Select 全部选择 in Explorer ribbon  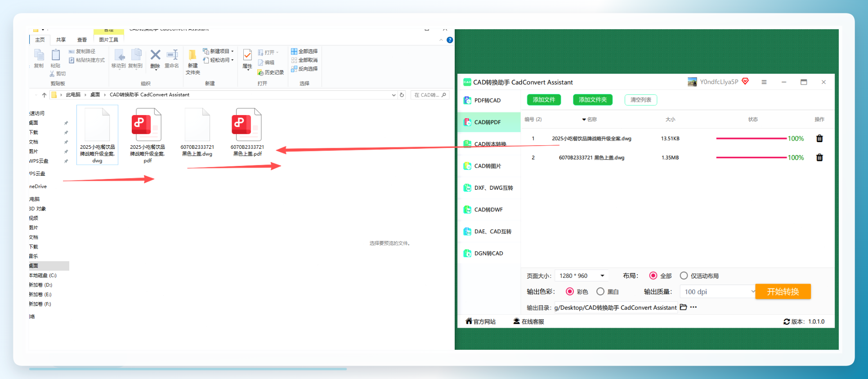click(304, 51)
